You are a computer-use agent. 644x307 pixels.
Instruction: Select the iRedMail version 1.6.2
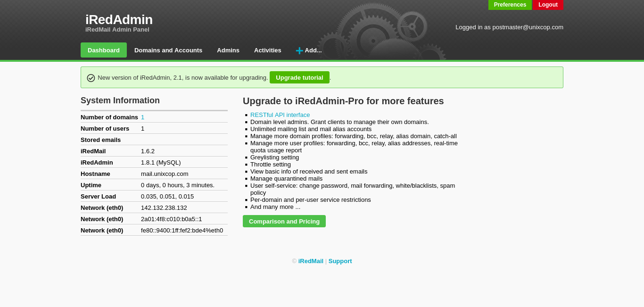(x=148, y=151)
